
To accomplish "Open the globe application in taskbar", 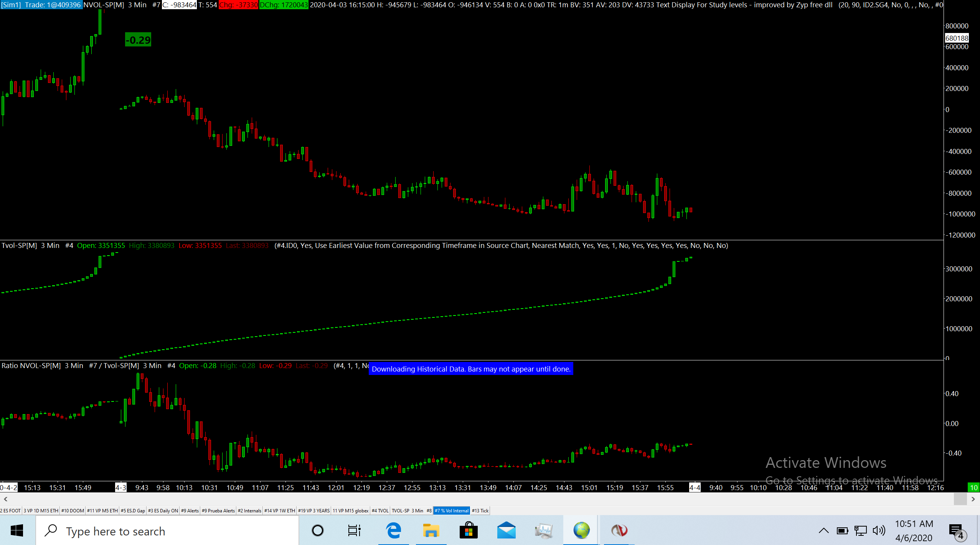I will point(581,531).
